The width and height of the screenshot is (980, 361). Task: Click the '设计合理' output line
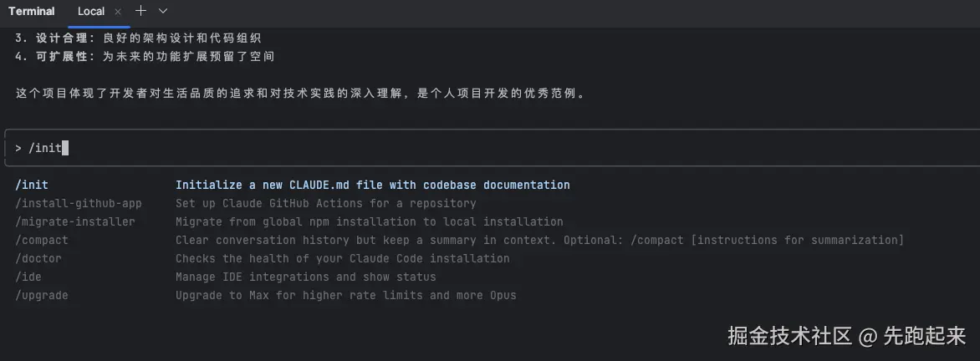138,38
